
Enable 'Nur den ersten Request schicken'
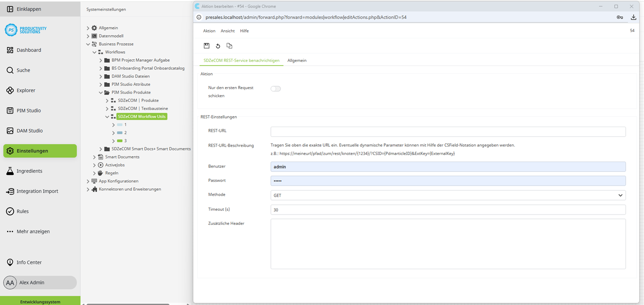pyautogui.click(x=276, y=89)
